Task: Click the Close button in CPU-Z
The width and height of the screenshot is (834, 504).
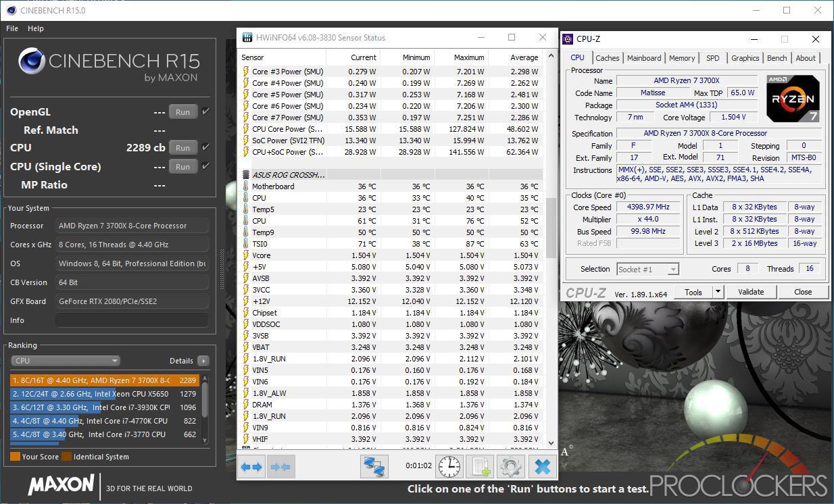Action: 803,292
